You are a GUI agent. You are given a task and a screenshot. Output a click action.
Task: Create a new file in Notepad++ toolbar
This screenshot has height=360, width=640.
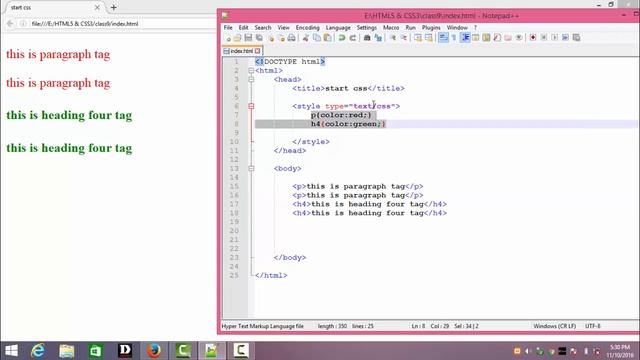coord(228,38)
